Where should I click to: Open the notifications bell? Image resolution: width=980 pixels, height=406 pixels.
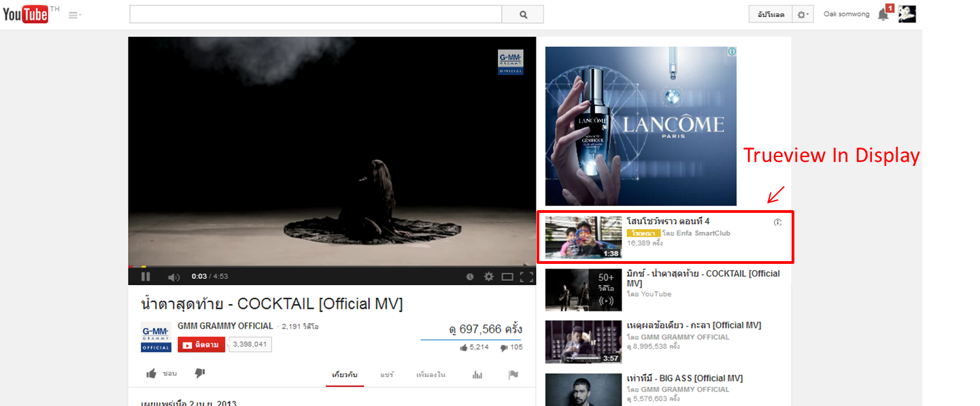pyautogui.click(x=883, y=14)
